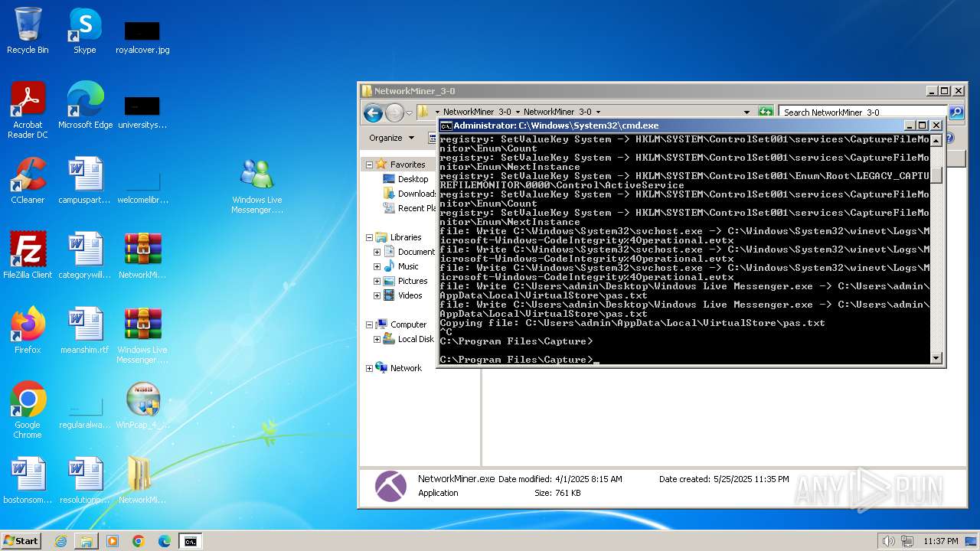This screenshot has height=551, width=980.
Task: Click in the Search NetworkMiner_3-0 field
Action: tap(863, 112)
